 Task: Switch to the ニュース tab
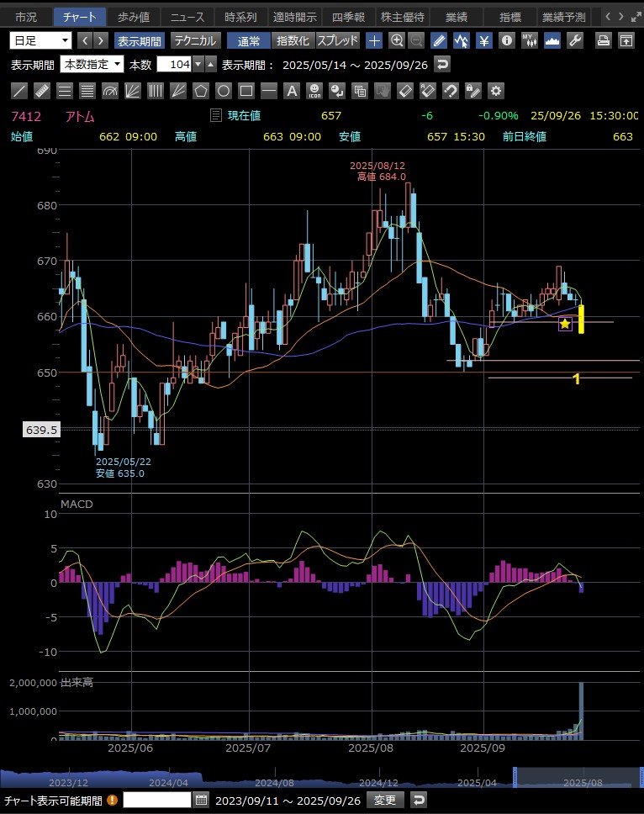186,17
